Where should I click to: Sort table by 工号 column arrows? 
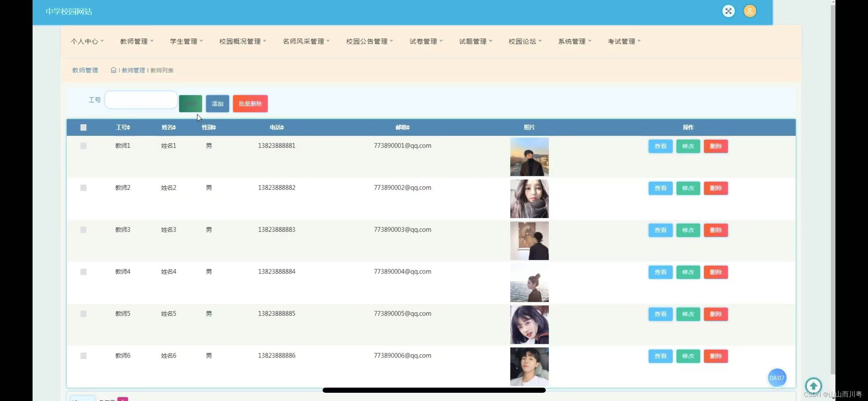(128, 127)
